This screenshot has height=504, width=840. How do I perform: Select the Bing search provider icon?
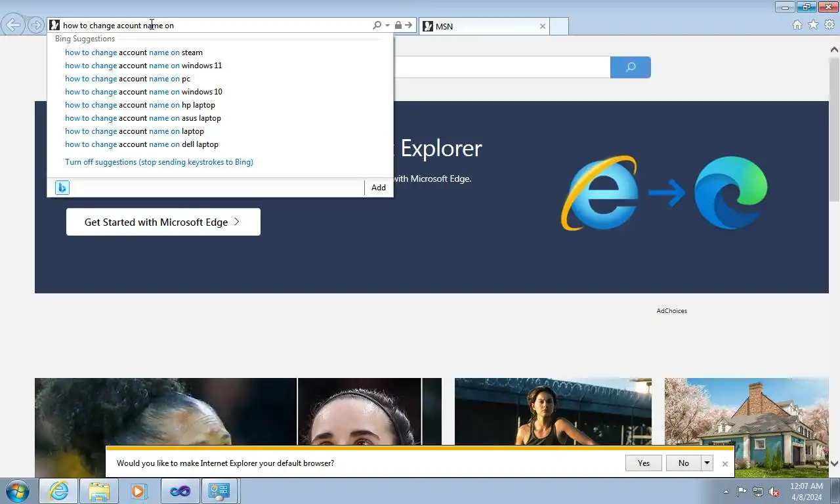coord(62,188)
